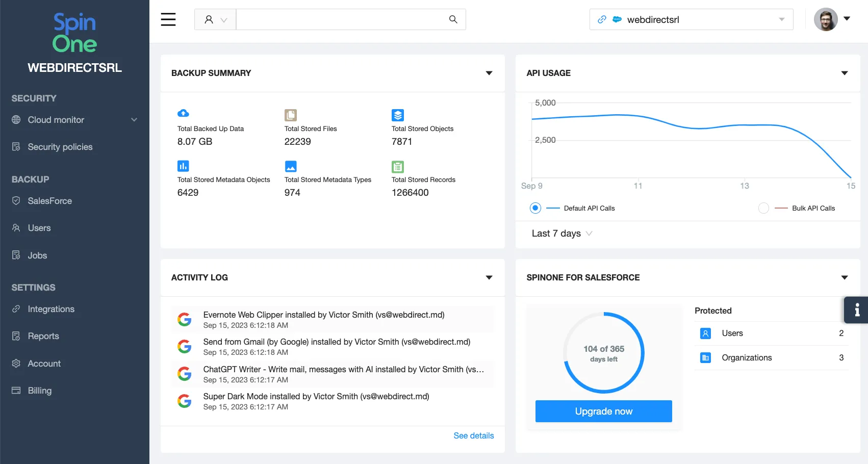Open the Jobs page from the sidebar
The height and width of the screenshot is (464, 868).
coord(37,255)
